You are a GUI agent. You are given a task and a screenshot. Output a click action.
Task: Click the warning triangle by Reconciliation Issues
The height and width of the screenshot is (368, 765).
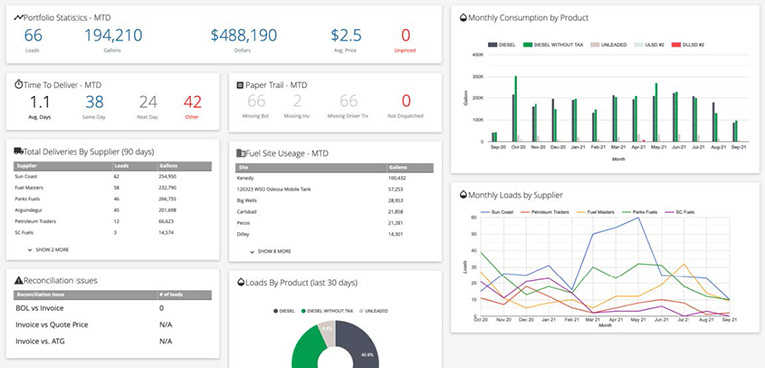coord(19,280)
